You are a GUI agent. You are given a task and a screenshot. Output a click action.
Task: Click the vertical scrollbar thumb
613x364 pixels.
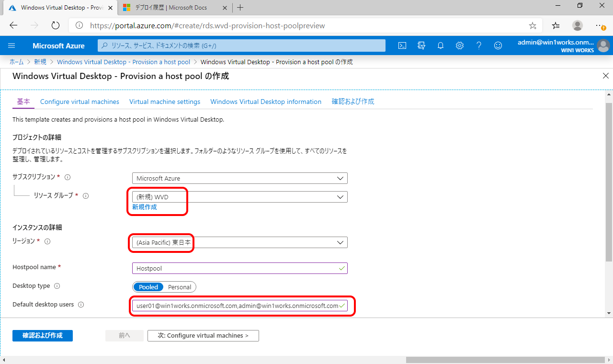(x=609, y=182)
